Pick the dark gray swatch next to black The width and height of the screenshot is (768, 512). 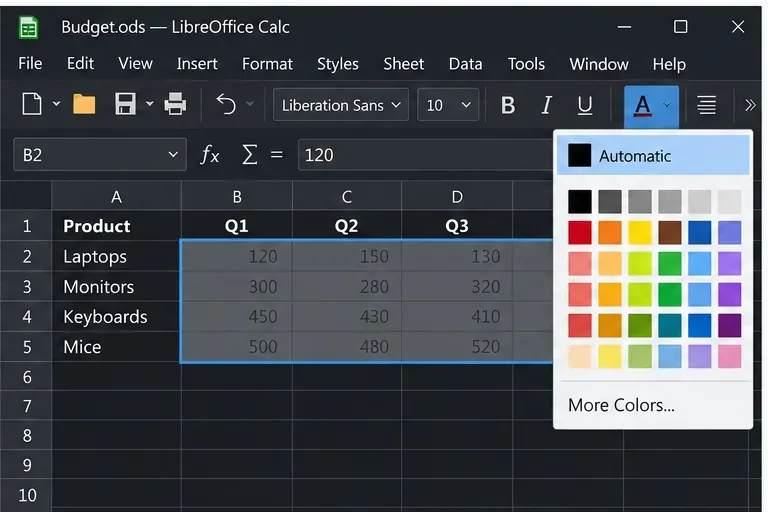610,201
